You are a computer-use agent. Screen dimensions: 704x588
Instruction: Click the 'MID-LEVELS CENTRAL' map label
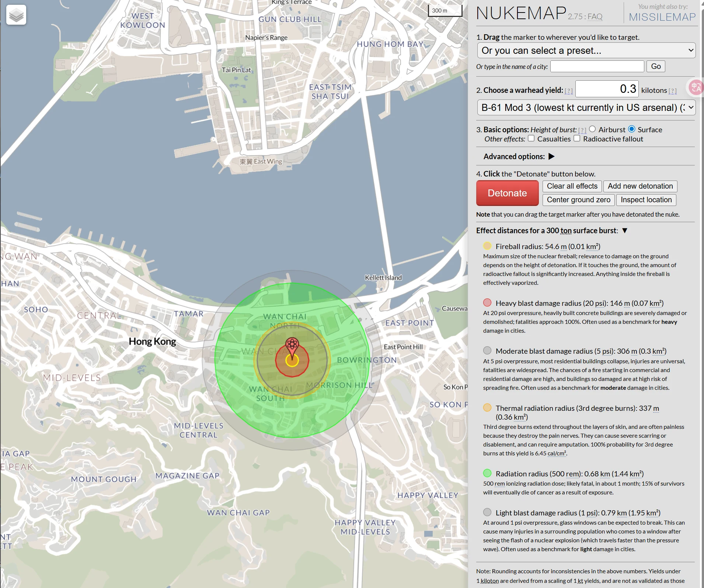[x=199, y=430]
